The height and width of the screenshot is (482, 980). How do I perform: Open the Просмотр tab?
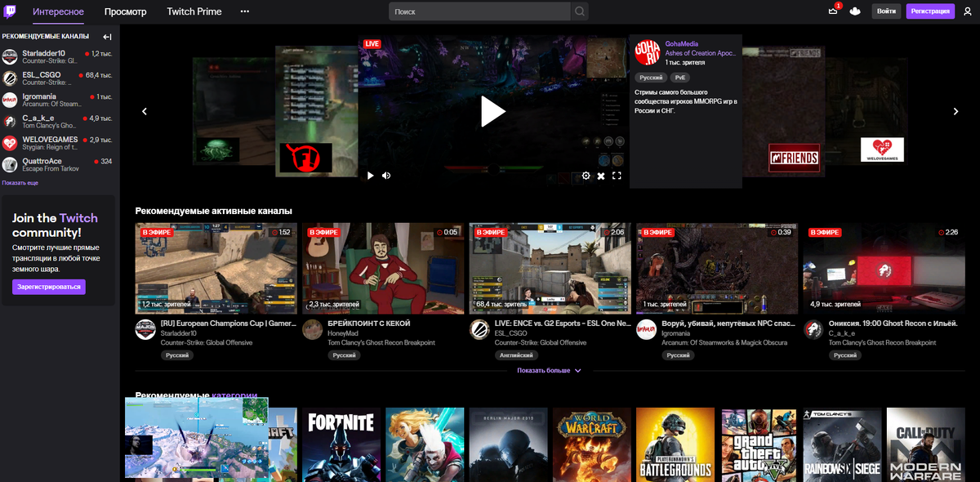pyautogui.click(x=126, y=12)
